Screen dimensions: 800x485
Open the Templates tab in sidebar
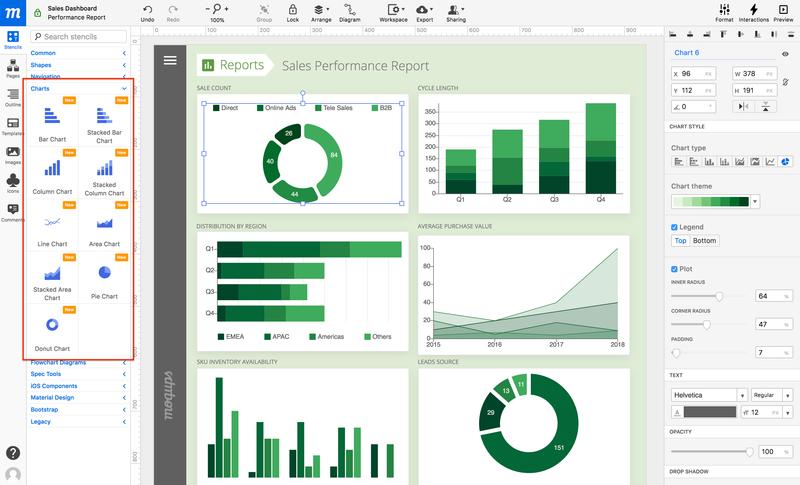13,123
